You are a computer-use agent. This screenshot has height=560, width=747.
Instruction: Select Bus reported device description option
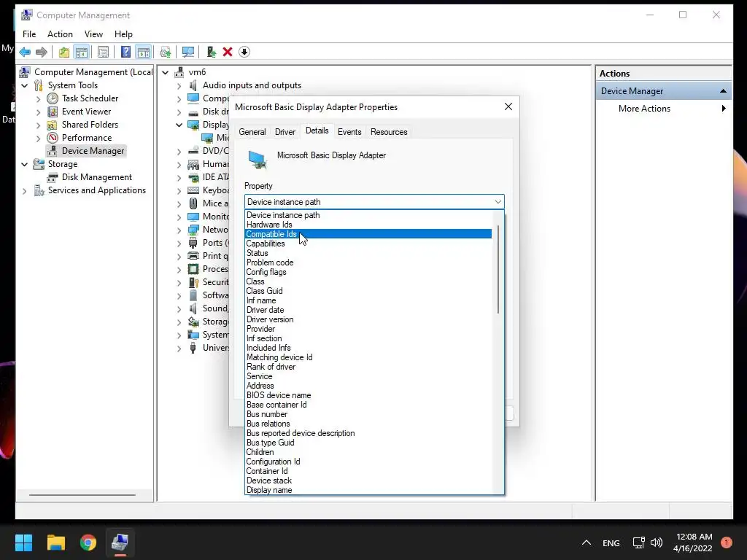coord(368,433)
